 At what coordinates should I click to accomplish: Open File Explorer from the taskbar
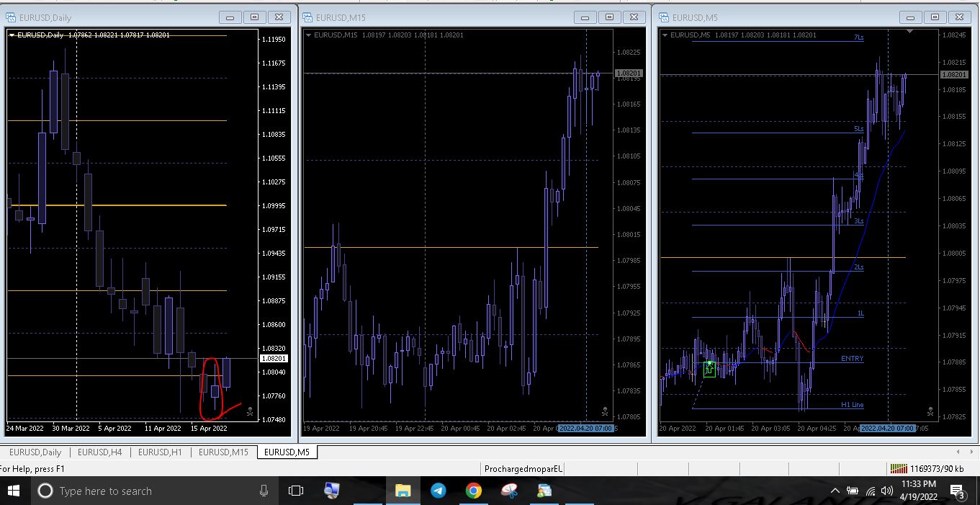[403, 491]
